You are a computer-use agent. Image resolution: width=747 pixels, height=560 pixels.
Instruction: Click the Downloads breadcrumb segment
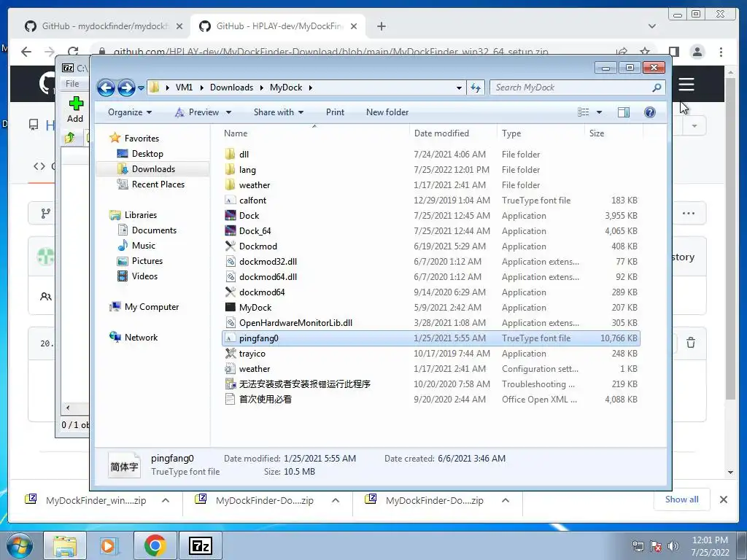point(231,87)
